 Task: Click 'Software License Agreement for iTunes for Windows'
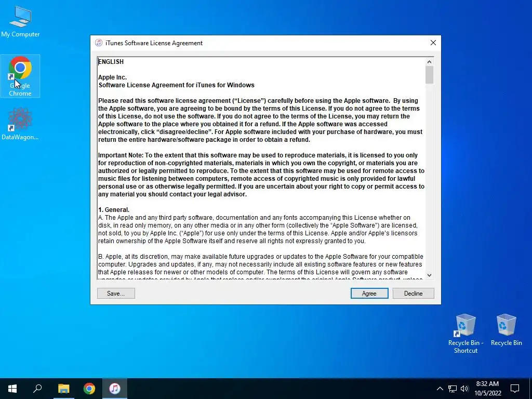pyautogui.click(x=177, y=85)
